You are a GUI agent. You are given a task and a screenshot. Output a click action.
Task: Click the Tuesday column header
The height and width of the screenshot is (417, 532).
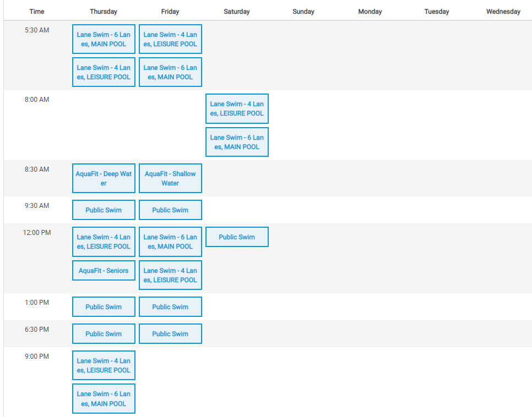click(437, 12)
